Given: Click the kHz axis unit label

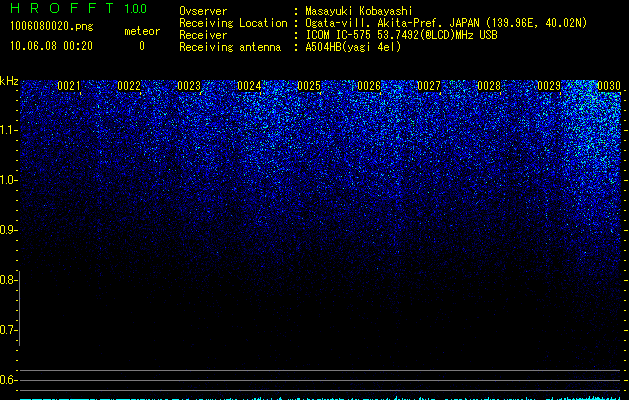Looking at the screenshot, I should click(9, 81).
